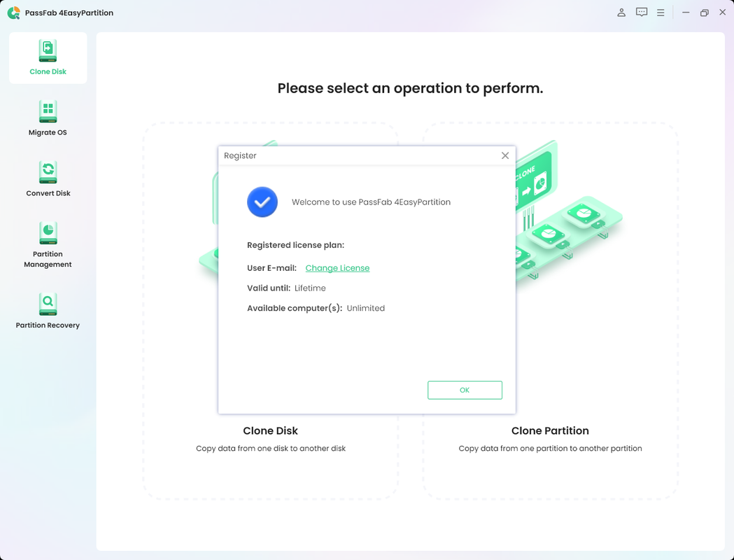Click the 'Available computer(s):' label
Image resolution: width=734 pixels, height=560 pixels.
click(295, 308)
